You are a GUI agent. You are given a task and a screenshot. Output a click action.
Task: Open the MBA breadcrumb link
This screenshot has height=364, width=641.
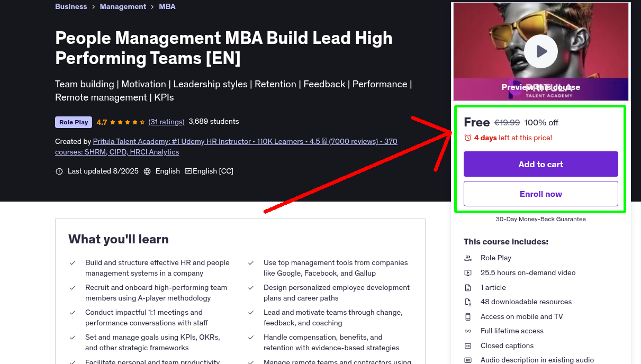pos(167,6)
